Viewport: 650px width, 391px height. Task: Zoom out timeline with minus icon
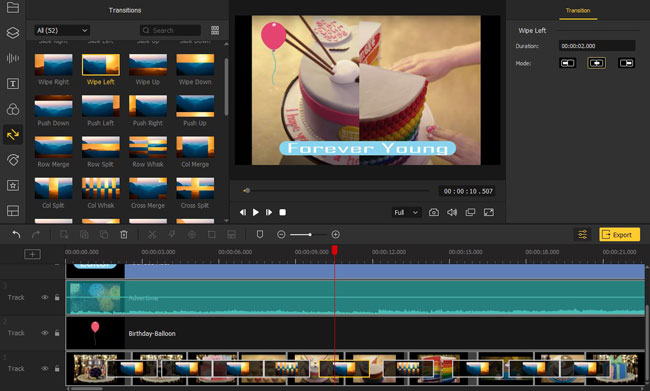pyautogui.click(x=281, y=235)
